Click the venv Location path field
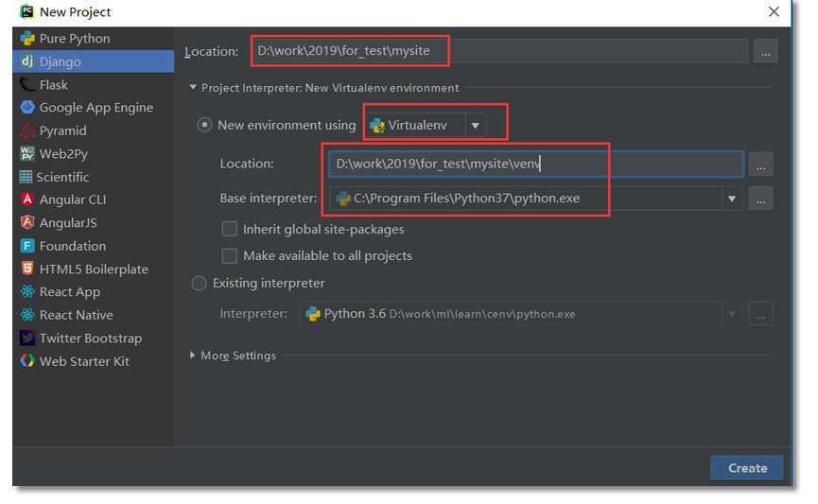The image size is (818, 504). tap(536, 164)
